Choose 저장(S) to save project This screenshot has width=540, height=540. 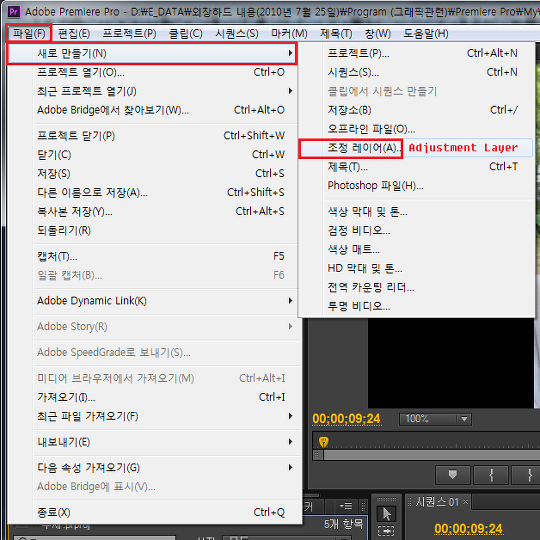tap(152, 174)
